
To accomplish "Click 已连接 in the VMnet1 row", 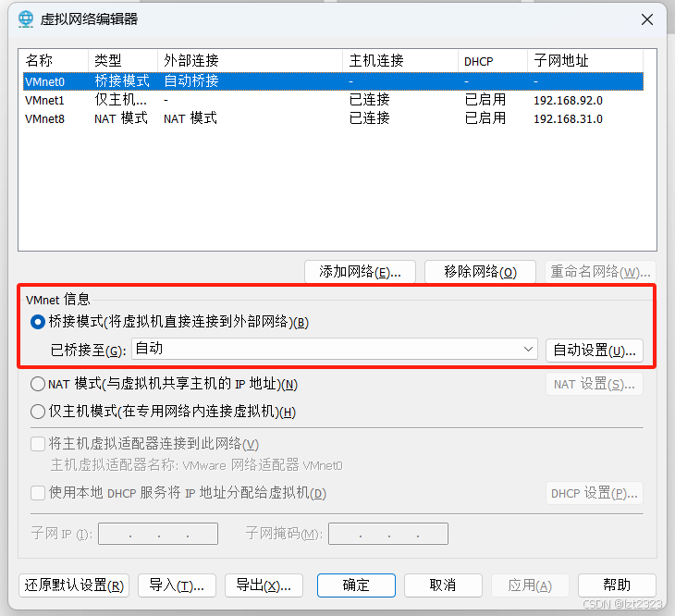I will click(x=369, y=100).
